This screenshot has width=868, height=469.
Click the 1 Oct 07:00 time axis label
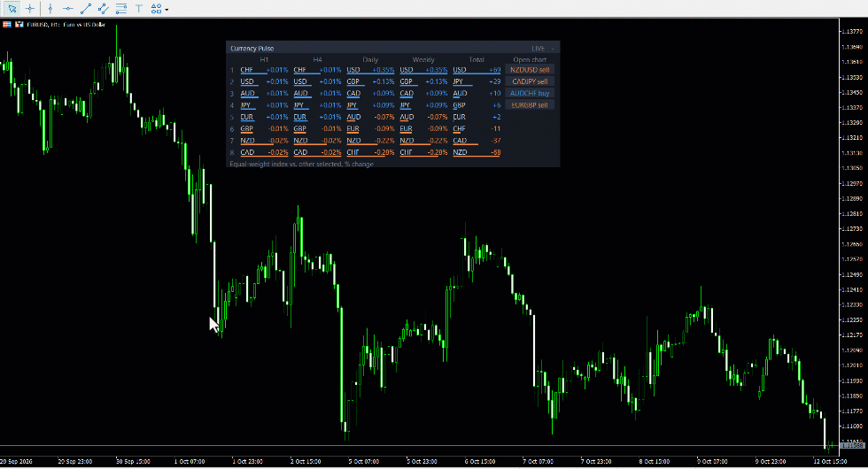(x=190, y=461)
